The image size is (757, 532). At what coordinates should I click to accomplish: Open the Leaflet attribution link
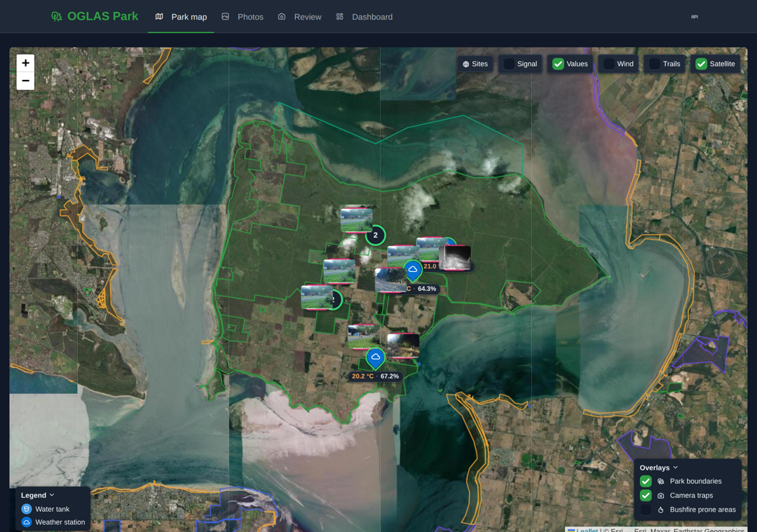(587, 530)
